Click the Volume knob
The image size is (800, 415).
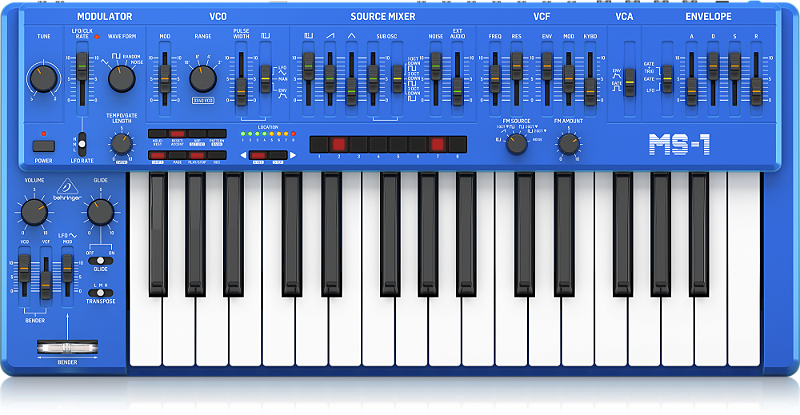point(34,212)
